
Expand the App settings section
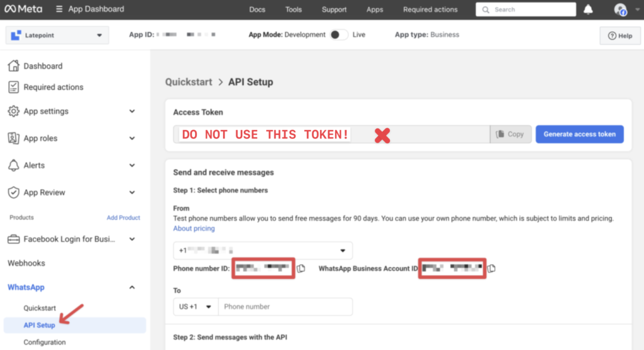pyautogui.click(x=132, y=111)
